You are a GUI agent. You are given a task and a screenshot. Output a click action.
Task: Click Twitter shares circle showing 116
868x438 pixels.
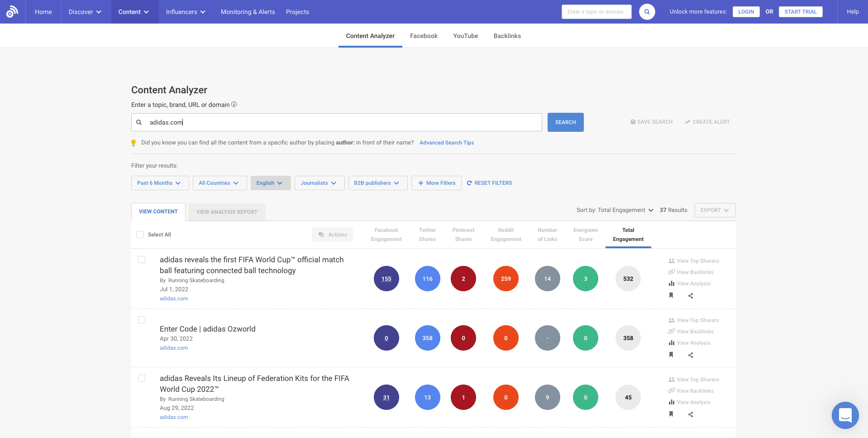point(428,279)
